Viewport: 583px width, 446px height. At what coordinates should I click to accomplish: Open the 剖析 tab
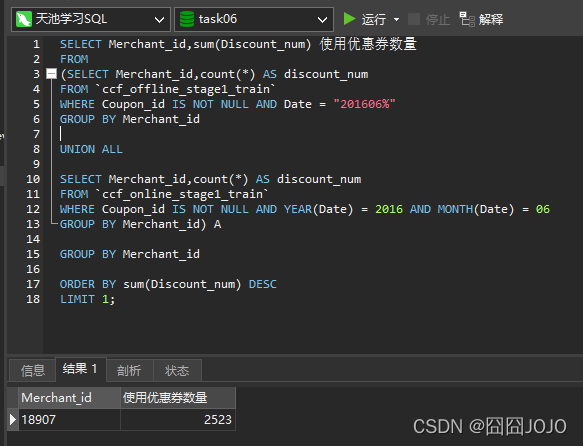129,370
